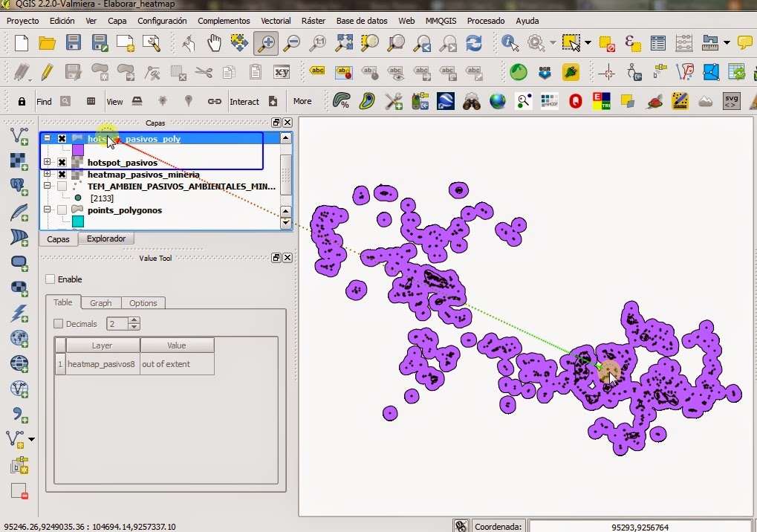Collapse the points_polygonos layer tree
Image resolution: width=757 pixels, height=532 pixels.
click(x=47, y=210)
